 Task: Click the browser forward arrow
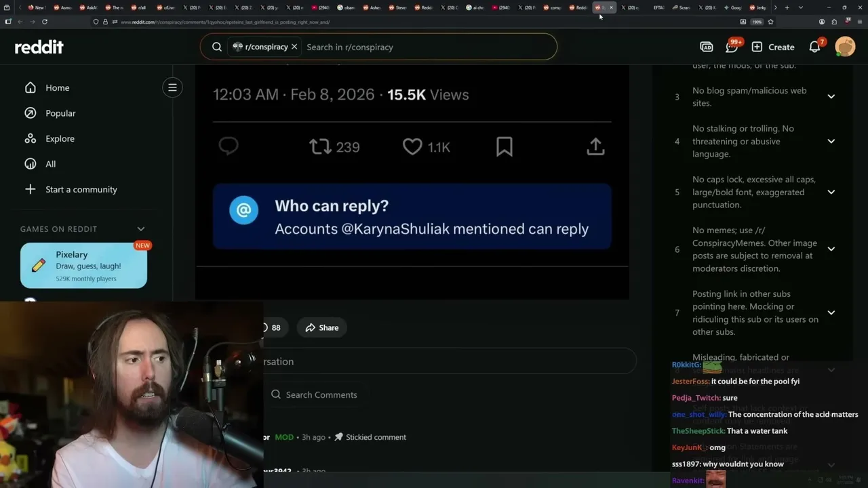[x=32, y=22]
